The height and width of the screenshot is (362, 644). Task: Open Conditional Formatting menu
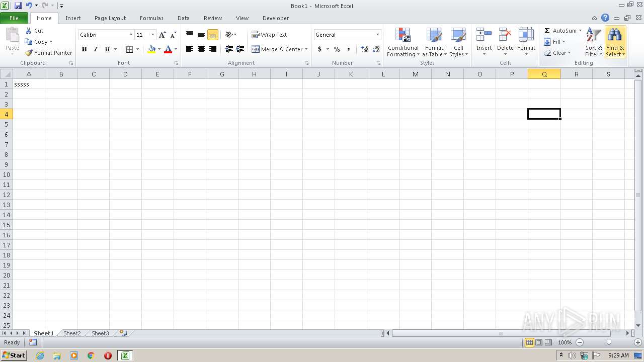coord(403,42)
